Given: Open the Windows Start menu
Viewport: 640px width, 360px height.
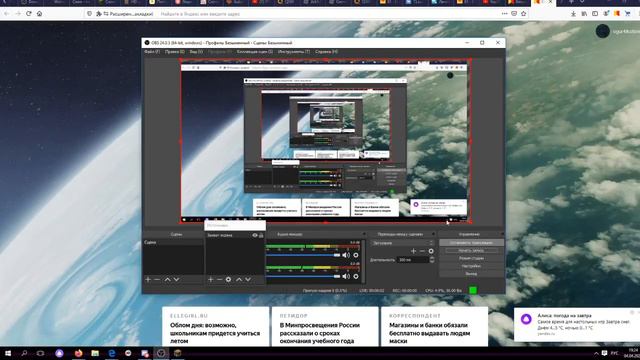Looking at the screenshot, I should click(x=8, y=353).
